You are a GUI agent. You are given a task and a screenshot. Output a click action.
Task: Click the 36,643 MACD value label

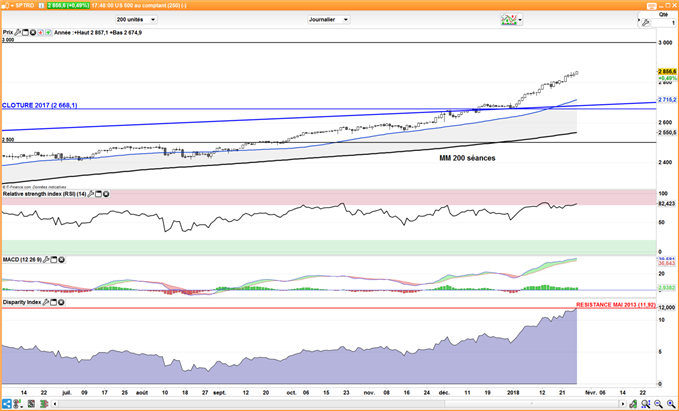tap(667, 263)
